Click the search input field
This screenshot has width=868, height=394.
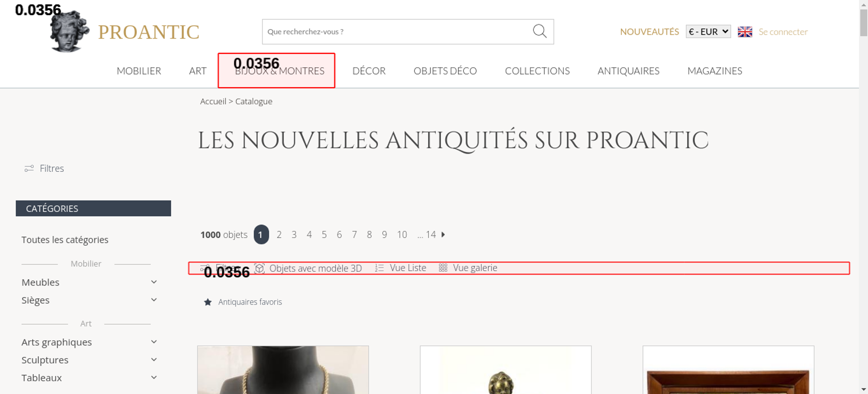point(395,32)
